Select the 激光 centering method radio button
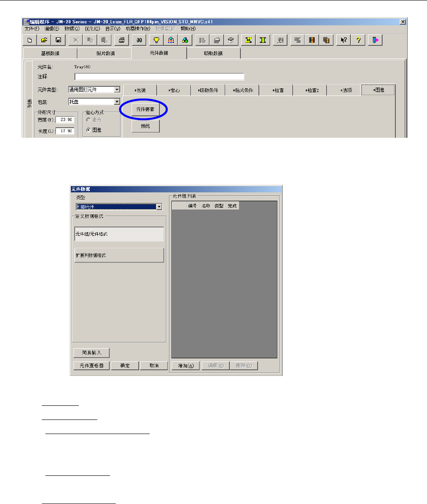This screenshot has width=427, height=504. [88, 120]
